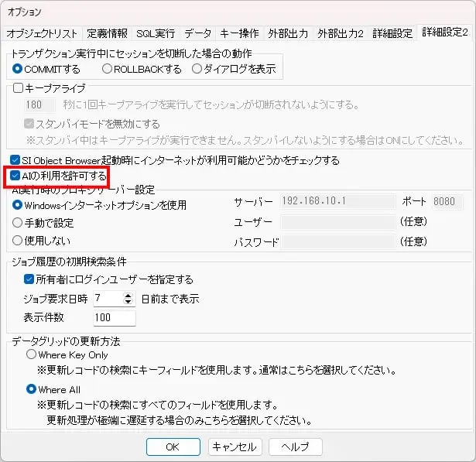Image resolution: width=476 pixels, height=462 pixels.
Task: Open the データ tab
Action: tap(197, 33)
